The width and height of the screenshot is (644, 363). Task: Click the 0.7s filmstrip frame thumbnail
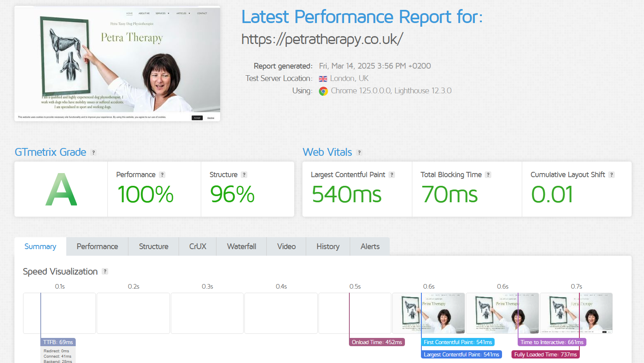pos(576,313)
